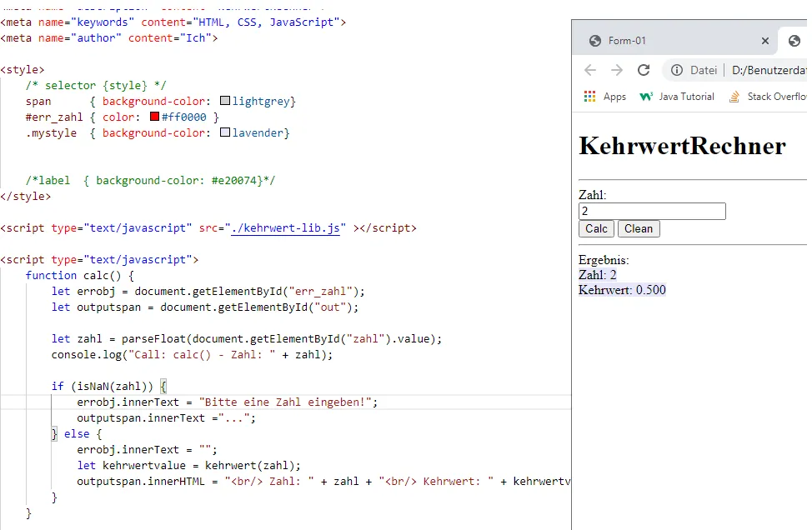Close the Form-01 tab
This screenshot has height=530, width=812.
(x=764, y=40)
